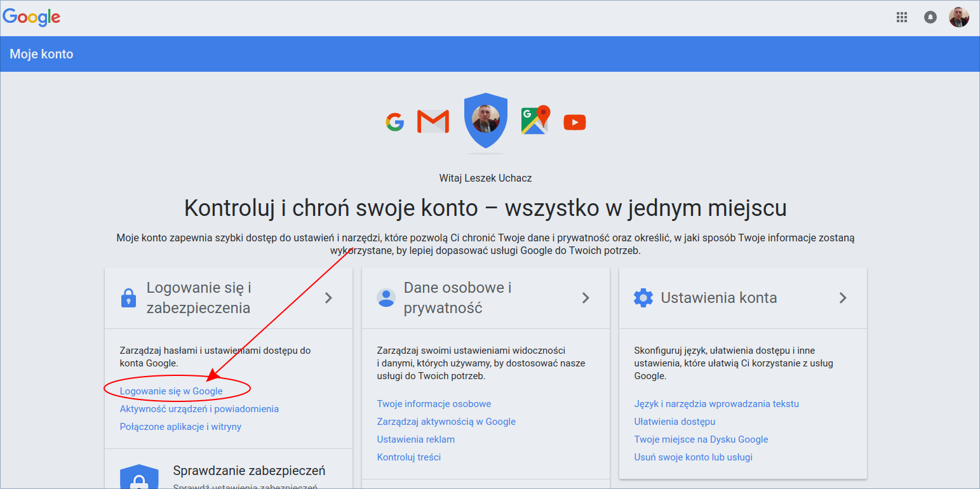Expand Dane osobowe i prywatność chevron

click(x=586, y=298)
